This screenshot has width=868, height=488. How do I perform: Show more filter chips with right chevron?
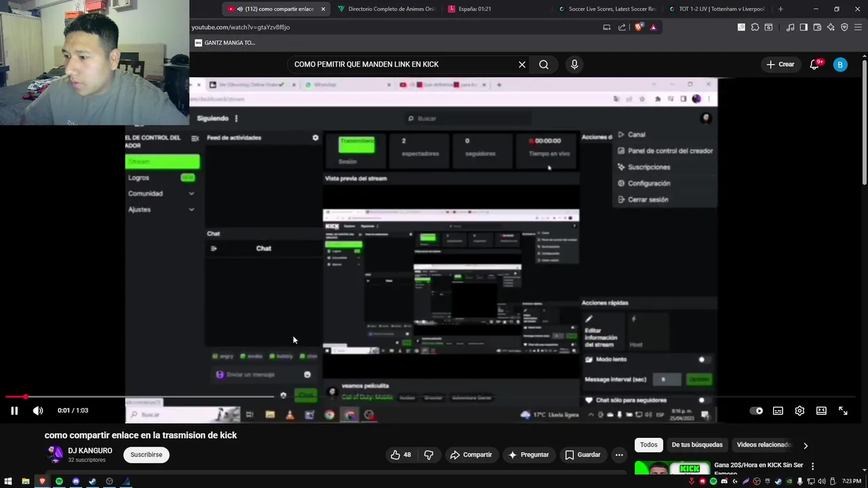pyautogui.click(x=805, y=445)
